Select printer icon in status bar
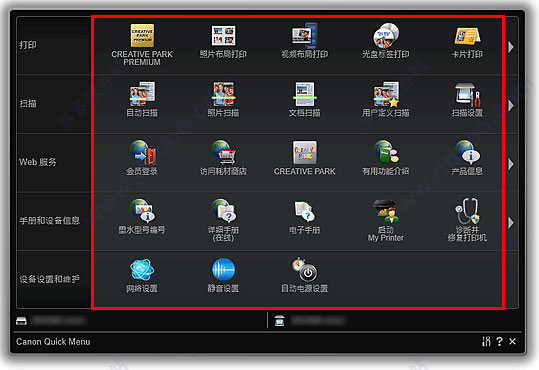The height and width of the screenshot is (370, 539). click(x=21, y=321)
